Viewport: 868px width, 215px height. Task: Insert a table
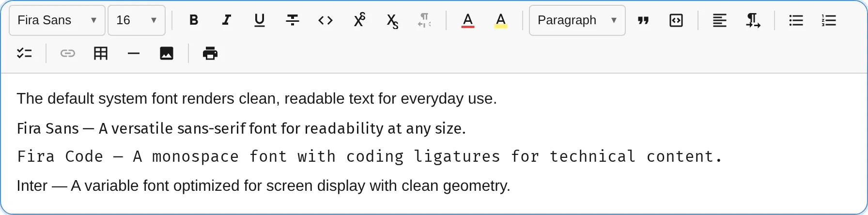[x=101, y=53]
